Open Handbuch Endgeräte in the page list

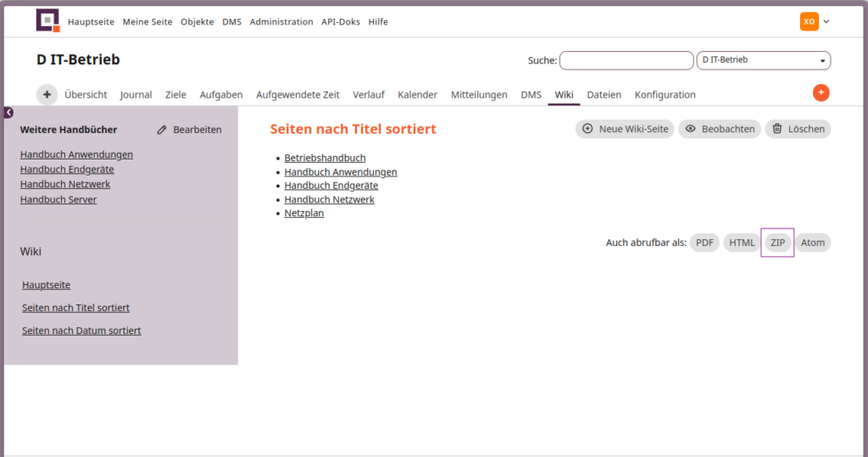pyautogui.click(x=331, y=186)
